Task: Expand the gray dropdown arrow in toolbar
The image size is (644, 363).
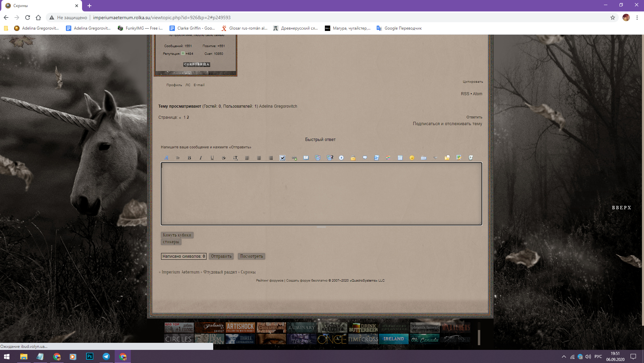Action: (x=435, y=158)
